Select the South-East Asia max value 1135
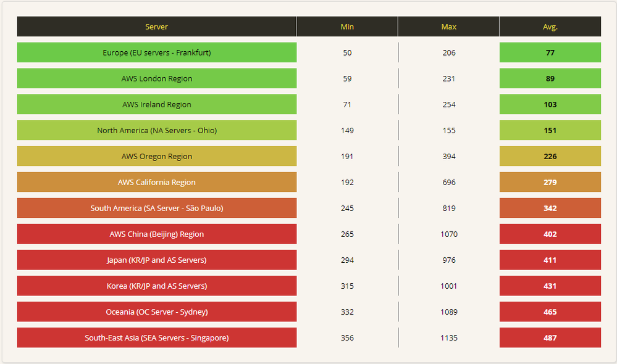This screenshot has width=617, height=364. [448, 337]
